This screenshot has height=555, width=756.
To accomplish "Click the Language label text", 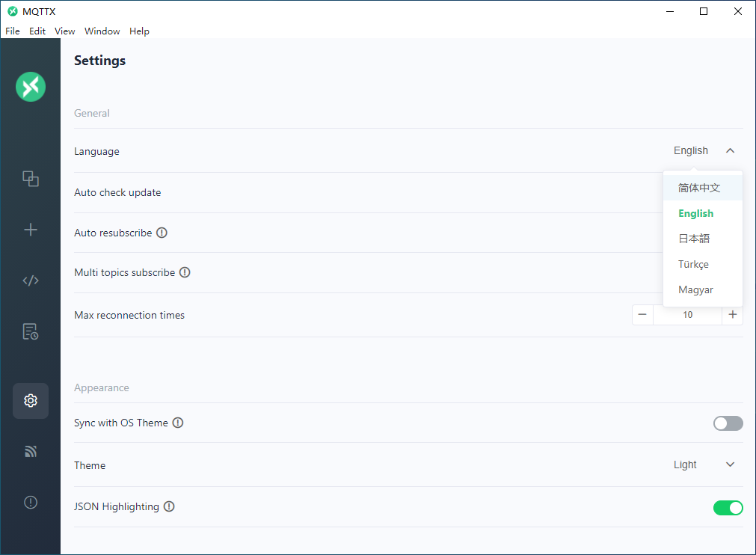I will tap(96, 151).
